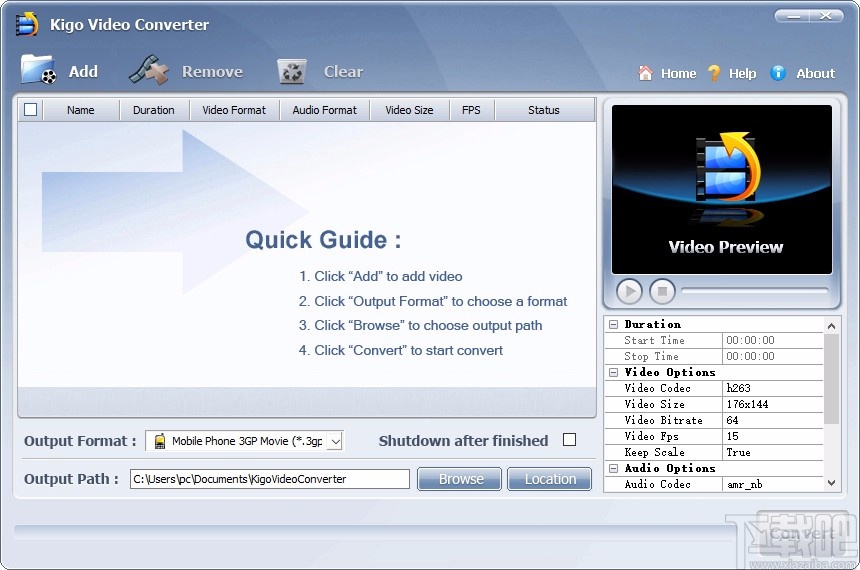Click the preview seek slider
860x570 pixels.
(x=755, y=291)
